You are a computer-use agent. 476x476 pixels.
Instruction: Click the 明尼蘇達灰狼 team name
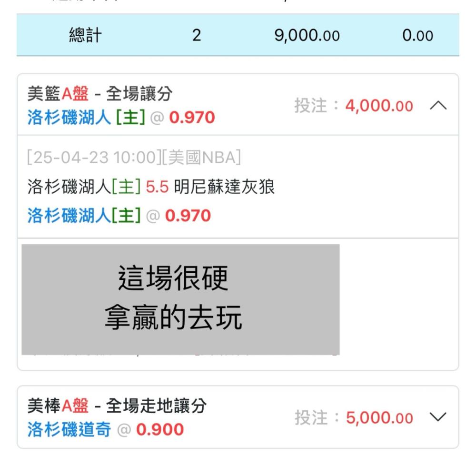(224, 187)
